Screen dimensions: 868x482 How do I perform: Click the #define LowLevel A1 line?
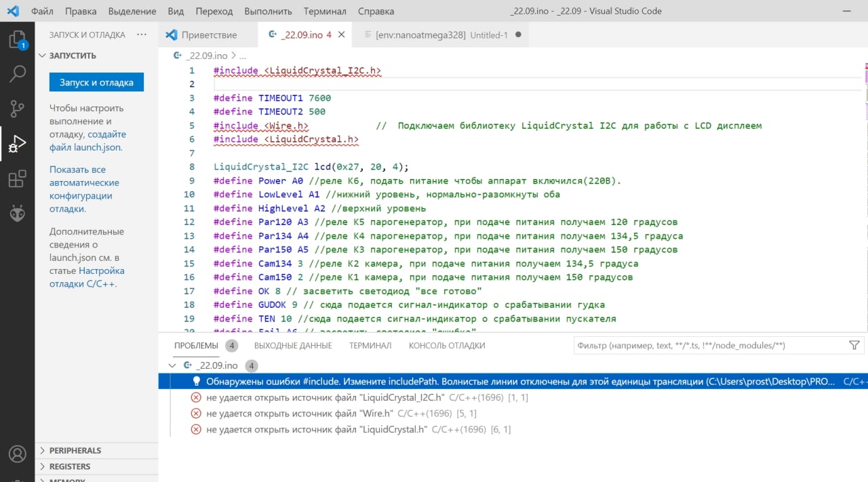pyautogui.click(x=387, y=195)
